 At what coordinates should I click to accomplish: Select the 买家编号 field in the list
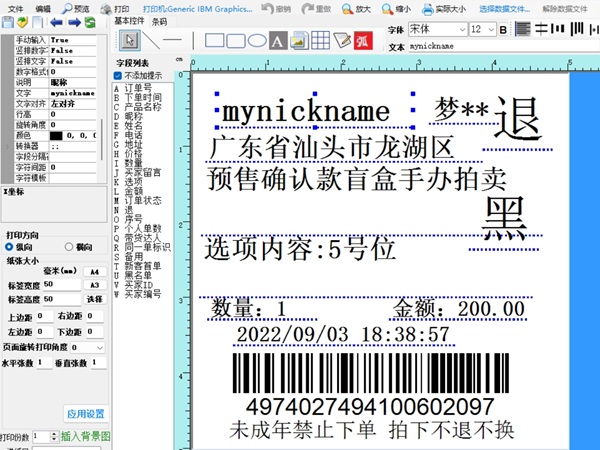coord(143,294)
